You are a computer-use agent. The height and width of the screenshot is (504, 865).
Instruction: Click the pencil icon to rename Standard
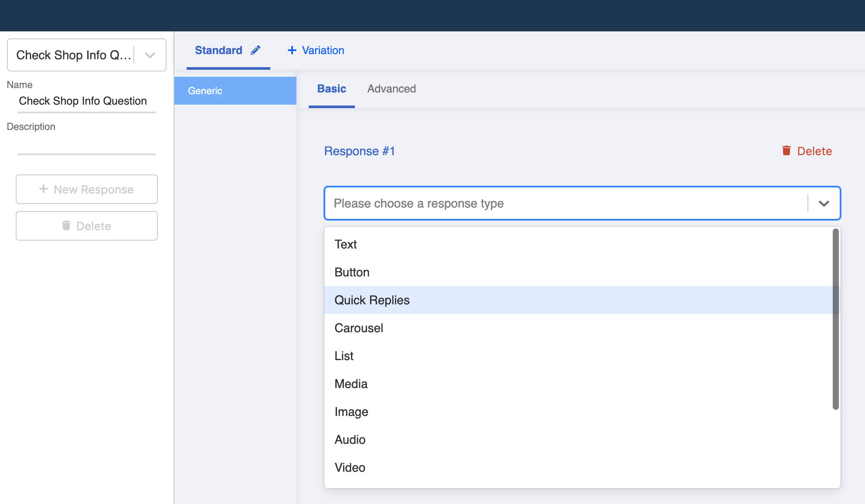pos(255,50)
